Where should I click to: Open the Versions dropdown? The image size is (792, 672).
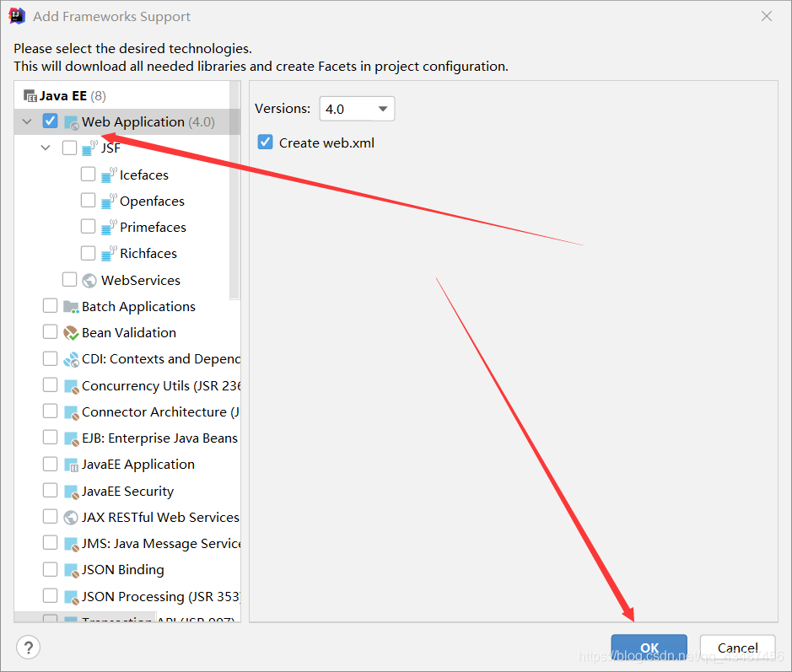357,109
